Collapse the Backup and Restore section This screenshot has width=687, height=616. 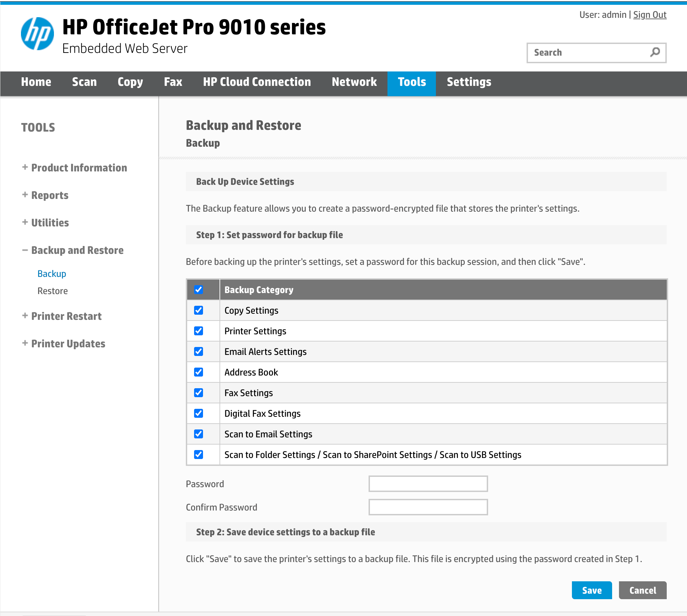pyautogui.click(x=73, y=250)
